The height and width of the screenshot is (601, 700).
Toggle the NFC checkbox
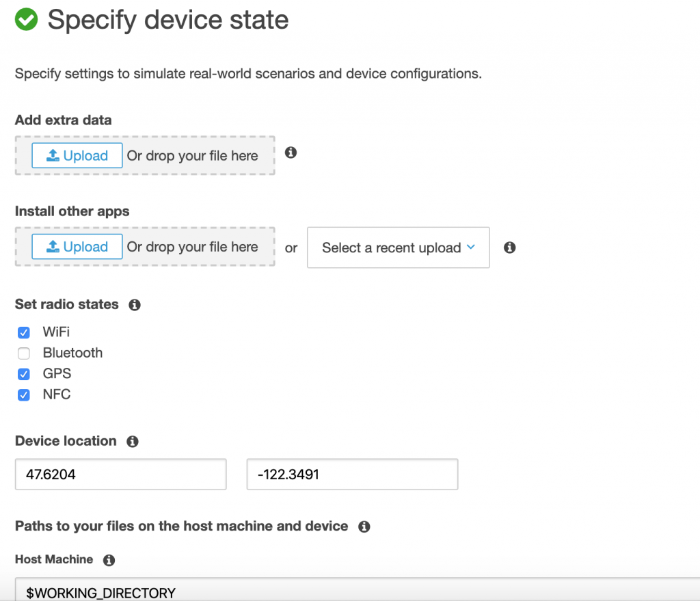pos(24,395)
